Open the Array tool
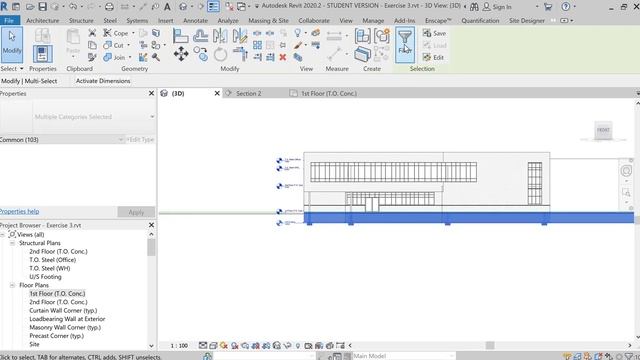640x360 pixels. point(257,45)
